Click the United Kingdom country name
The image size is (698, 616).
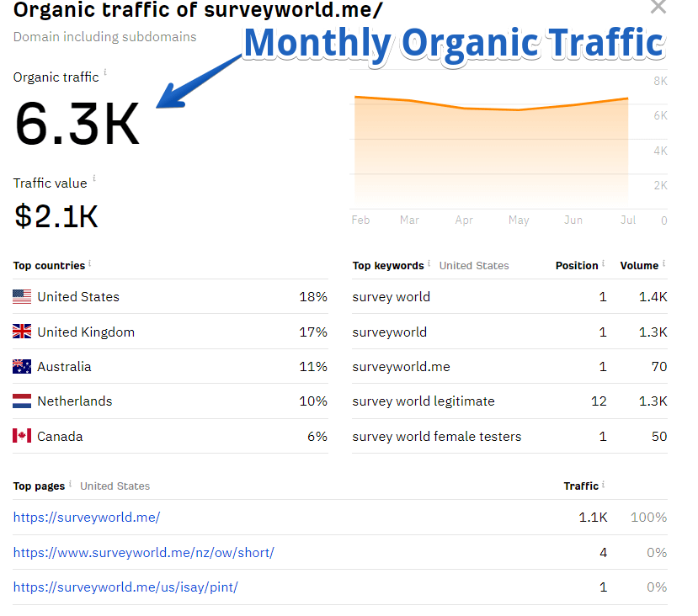pos(86,332)
